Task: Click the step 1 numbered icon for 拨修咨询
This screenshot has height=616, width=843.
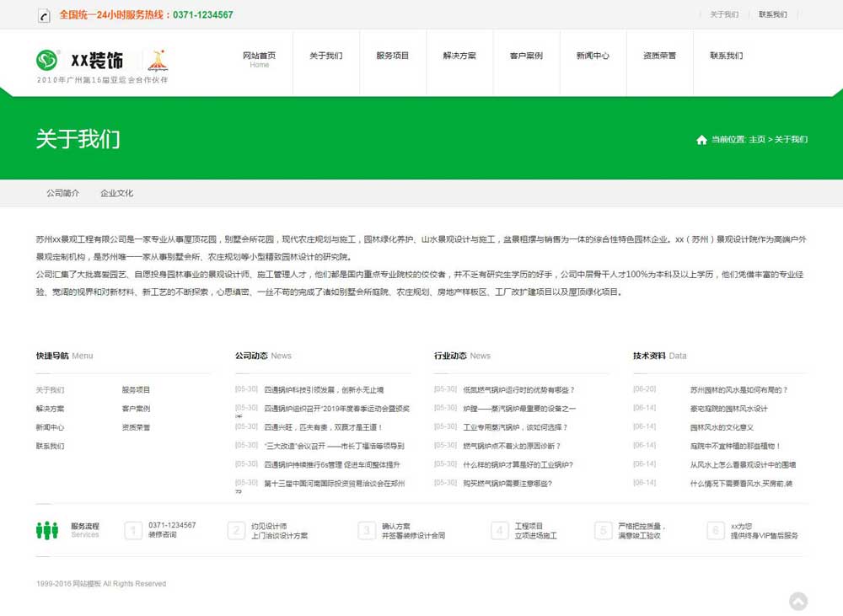Action: tap(133, 530)
